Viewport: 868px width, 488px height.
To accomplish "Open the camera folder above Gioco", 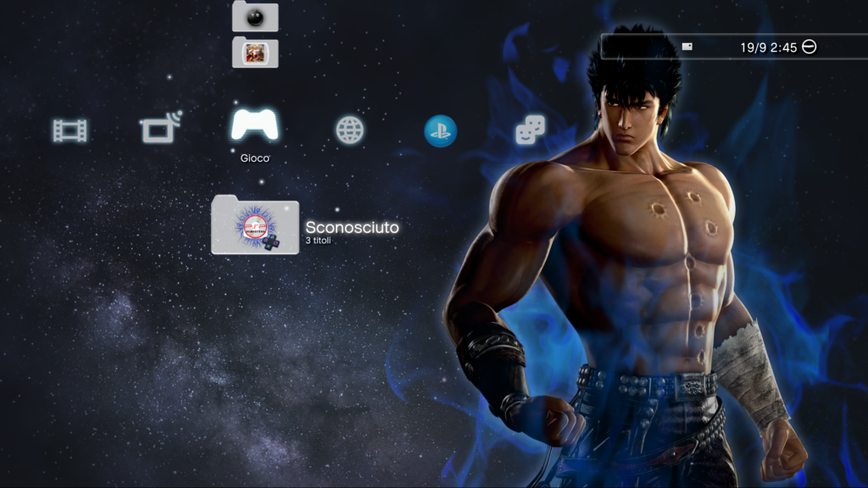I will click(x=255, y=16).
